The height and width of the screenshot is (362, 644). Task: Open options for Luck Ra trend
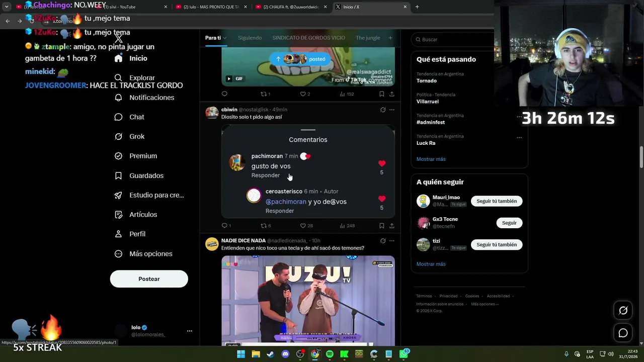point(519,137)
